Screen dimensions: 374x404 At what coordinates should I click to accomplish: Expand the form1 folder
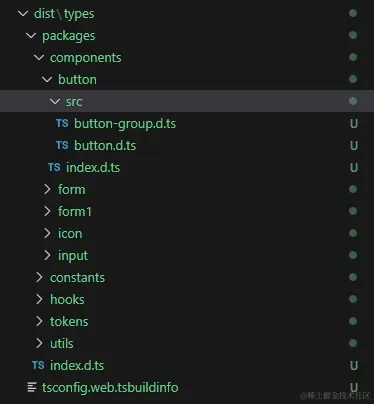(x=47, y=211)
